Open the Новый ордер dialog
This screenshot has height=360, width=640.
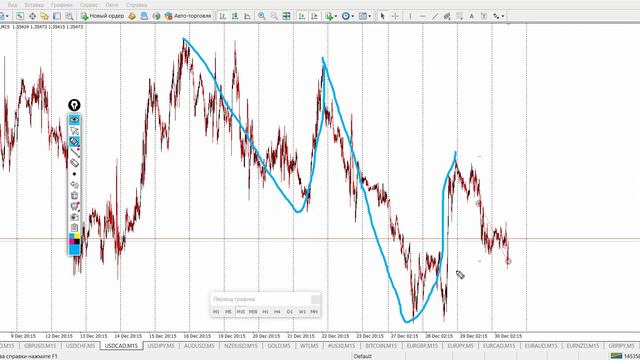tap(102, 16)
